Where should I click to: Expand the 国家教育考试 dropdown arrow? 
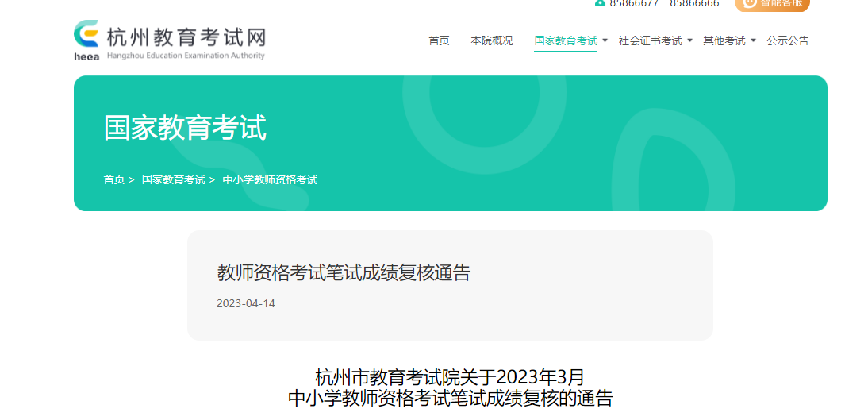tap(605, 40)
